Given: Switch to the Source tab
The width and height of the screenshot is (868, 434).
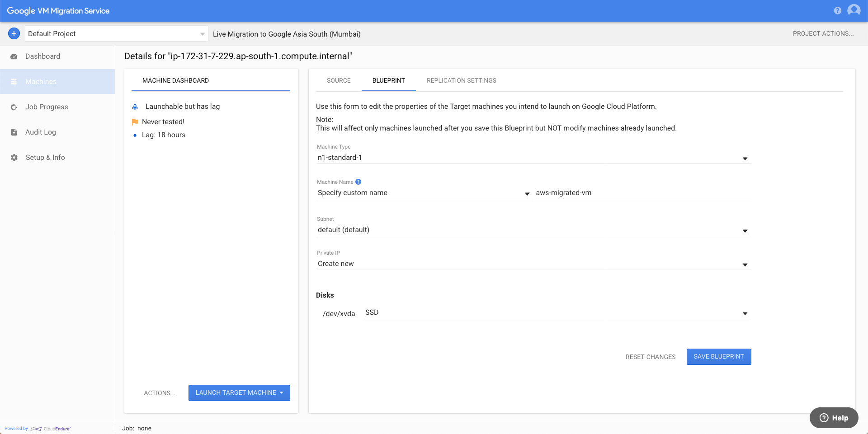Looking at the screenshot, I should 339,80.
